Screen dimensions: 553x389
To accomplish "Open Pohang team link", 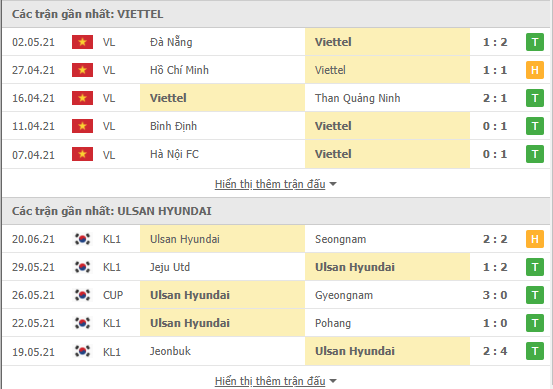I will click(x=333, y=323).
